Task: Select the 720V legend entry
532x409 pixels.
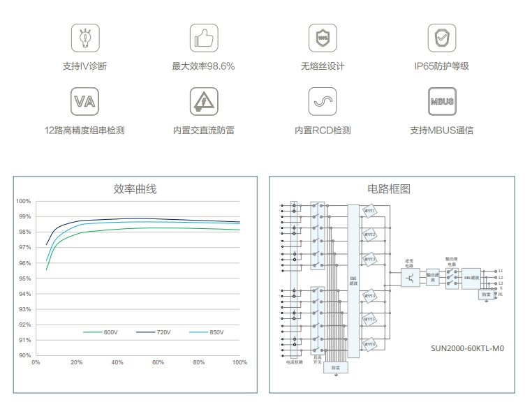Action: coord(156,332)
